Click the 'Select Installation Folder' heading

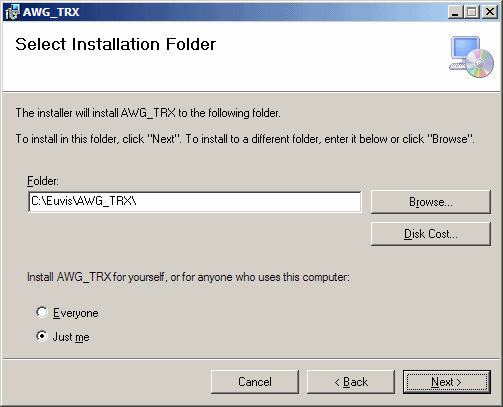pyautogui.click(x=116, y=44)
